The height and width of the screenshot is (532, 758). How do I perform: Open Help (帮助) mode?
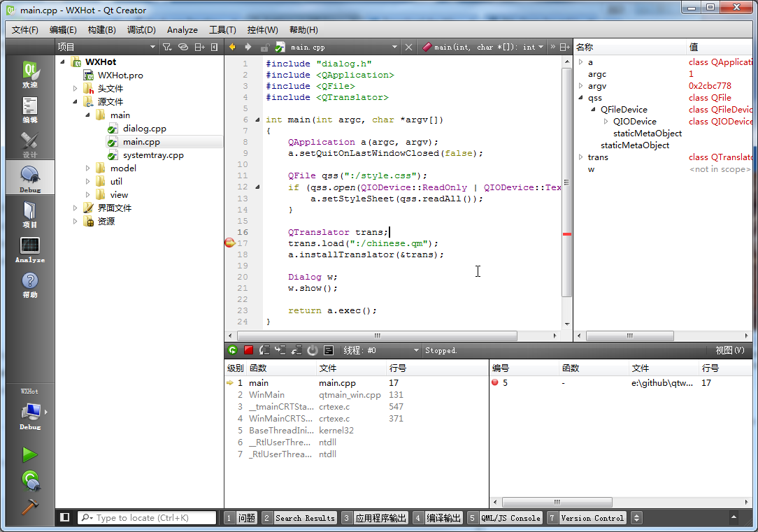pos(30,284)
